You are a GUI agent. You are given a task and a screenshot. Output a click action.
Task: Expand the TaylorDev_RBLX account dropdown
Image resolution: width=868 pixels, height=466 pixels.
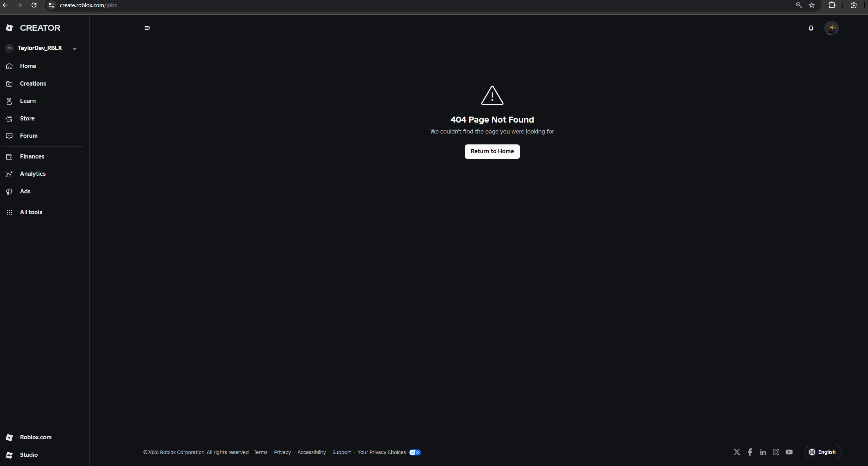point(74,48)
